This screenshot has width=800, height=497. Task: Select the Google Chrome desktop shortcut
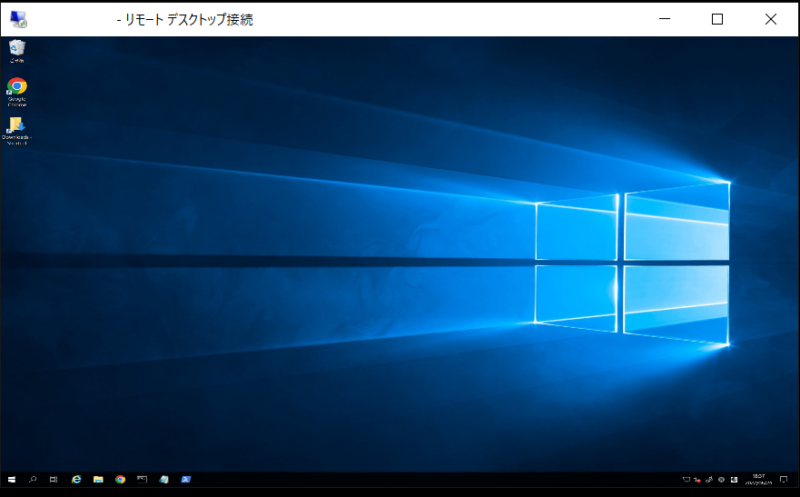pos(17,92)
